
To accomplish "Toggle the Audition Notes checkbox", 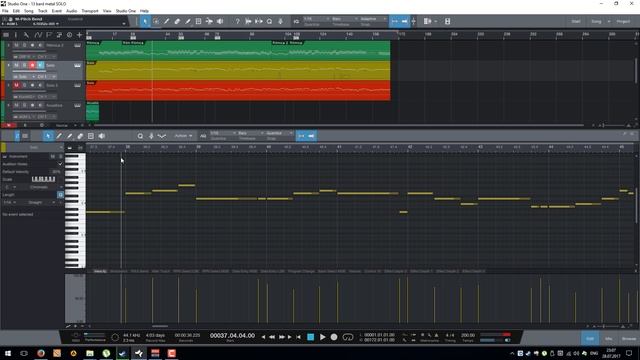I will click(60, 164).
